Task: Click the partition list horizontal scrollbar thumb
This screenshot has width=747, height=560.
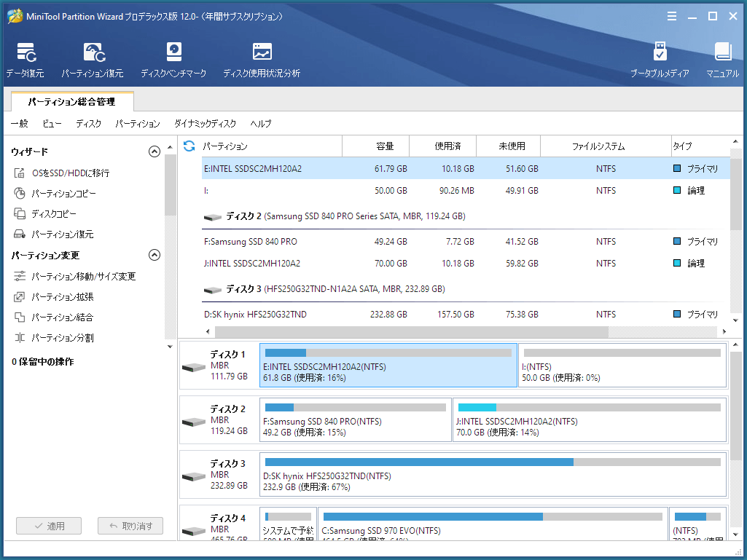Action: click(412, 331)
